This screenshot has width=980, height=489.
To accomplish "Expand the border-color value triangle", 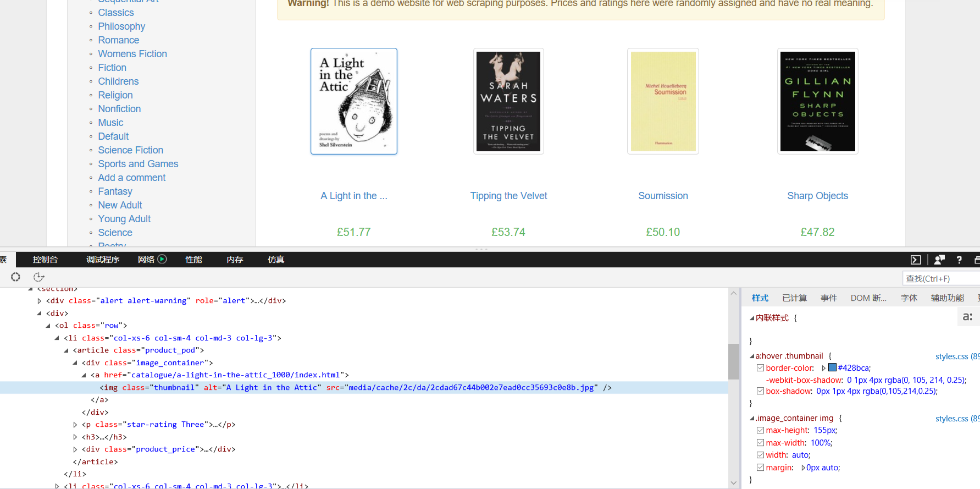I will click(x=824, y=368).
